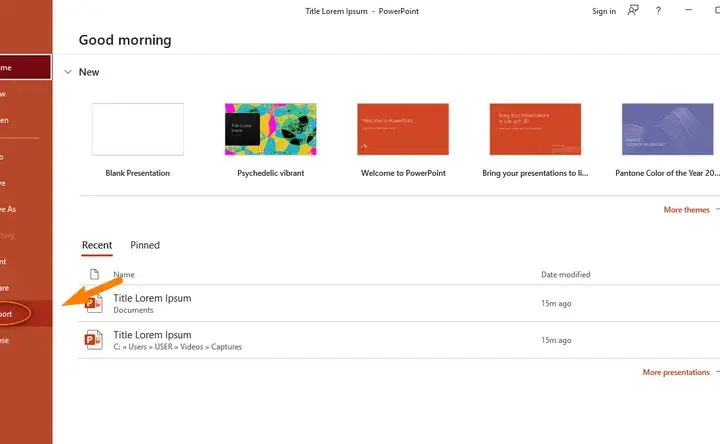Open the Export option in the sidebar
The image size is (720, 444).
pos(25,314)
